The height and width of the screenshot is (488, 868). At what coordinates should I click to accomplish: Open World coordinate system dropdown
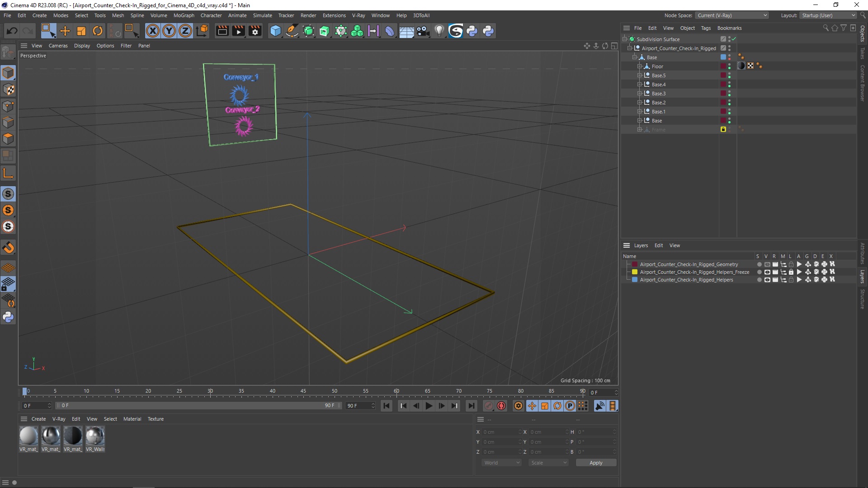point(502,463)
